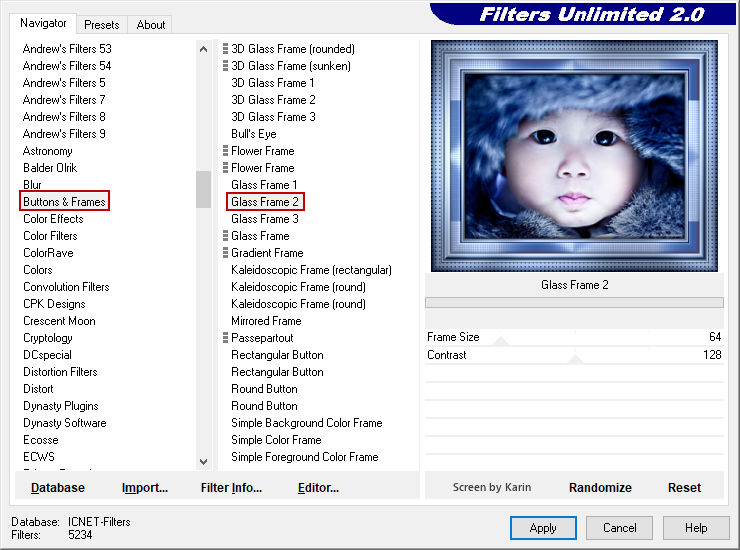The image size is (740, 550).
Task: Click the icon next to Passepartout
Action: point(225,338)
